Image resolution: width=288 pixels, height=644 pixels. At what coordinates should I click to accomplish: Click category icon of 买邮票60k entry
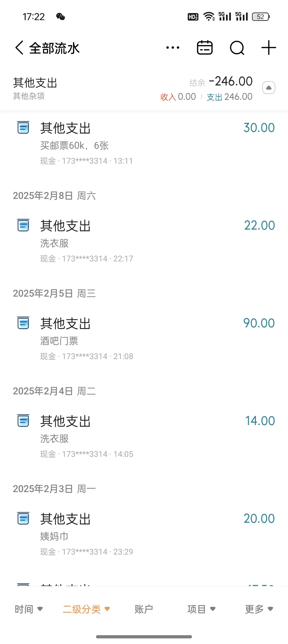click(23, 127)
